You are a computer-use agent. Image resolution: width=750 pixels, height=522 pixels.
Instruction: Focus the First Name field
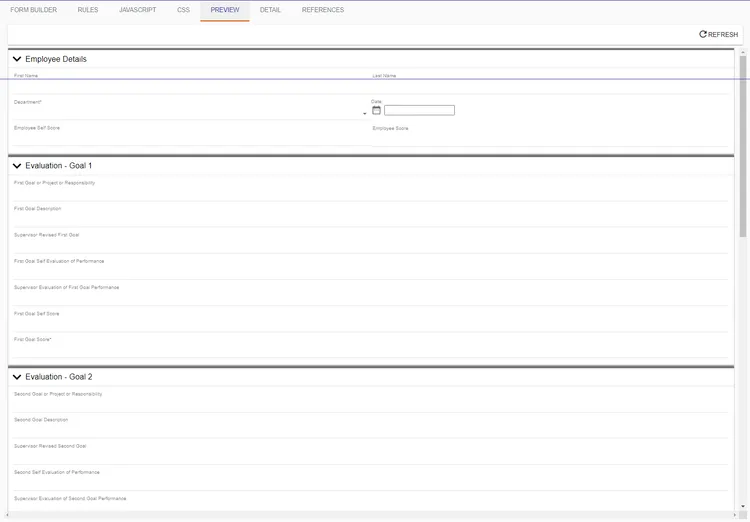pos(190,86)
